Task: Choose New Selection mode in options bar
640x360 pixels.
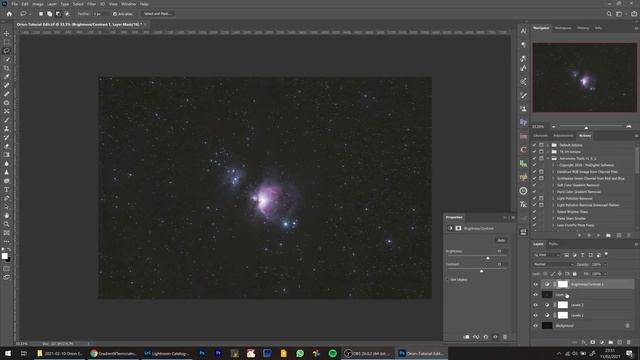Action: (x=41, y=13)
